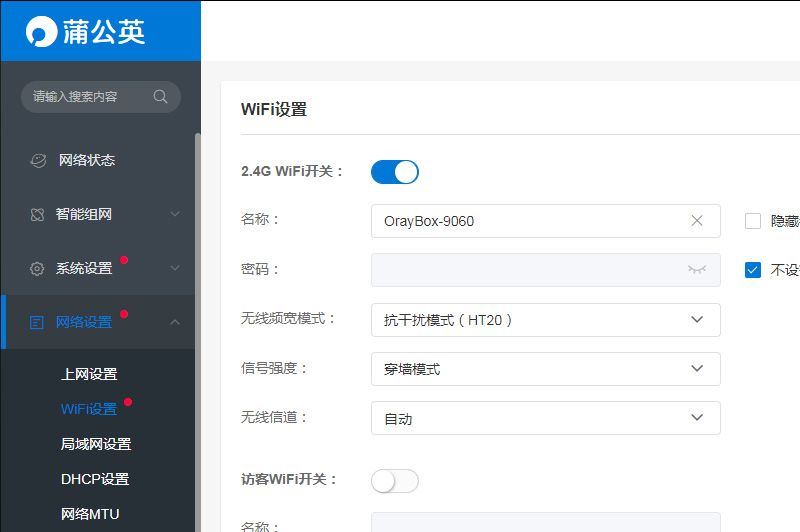
Task: Clear the WiFi name with X icon
Action: pyautogui.click(x=697, y=221)
